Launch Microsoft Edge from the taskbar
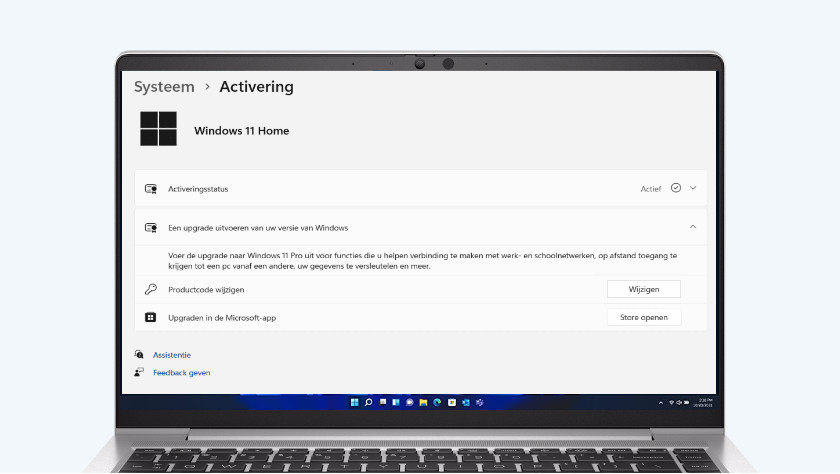 click(x=437, y=402)
